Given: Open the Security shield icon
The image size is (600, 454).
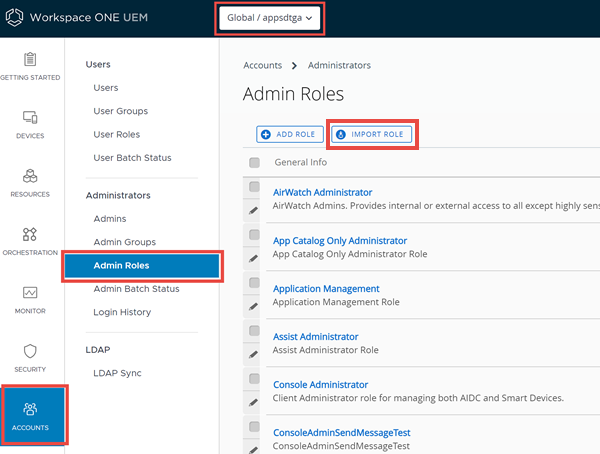Looking at the screenshot, I should (x=30, y=351).
